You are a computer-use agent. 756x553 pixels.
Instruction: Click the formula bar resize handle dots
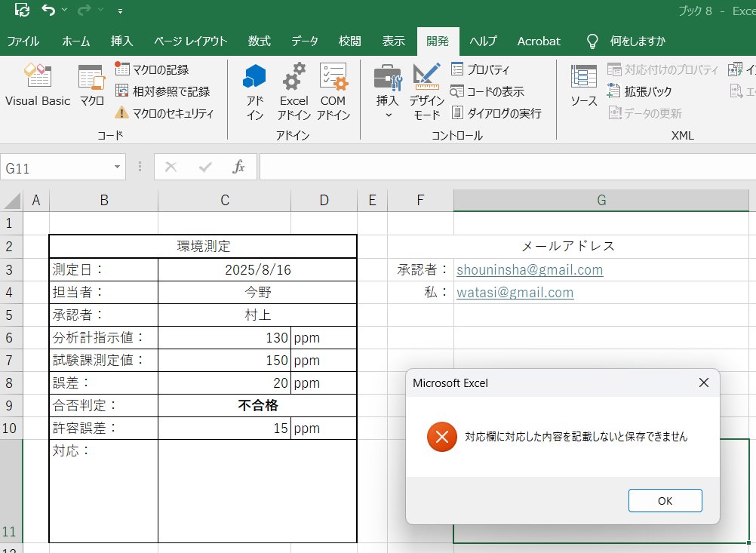pos(140,167)
